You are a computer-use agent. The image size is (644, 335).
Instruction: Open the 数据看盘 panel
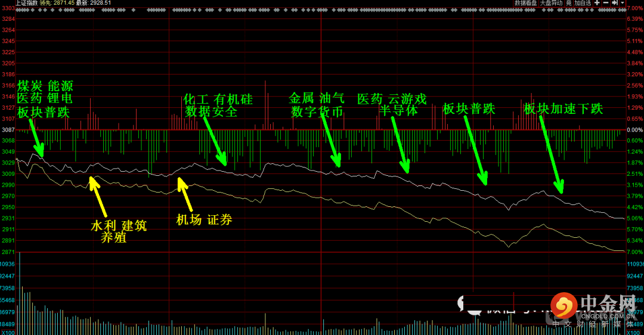point(525,3)
